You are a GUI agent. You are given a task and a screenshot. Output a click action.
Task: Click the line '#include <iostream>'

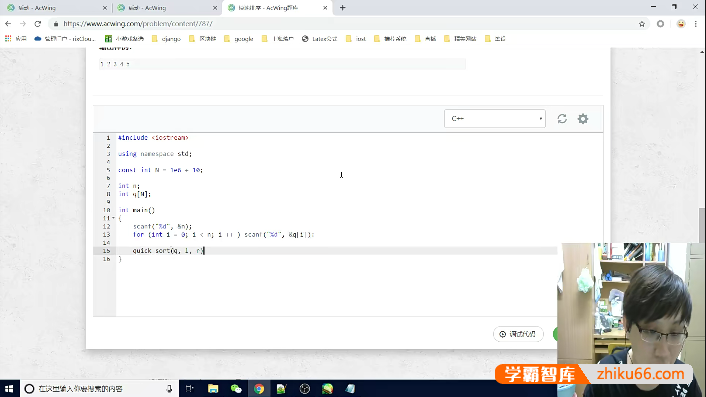click(153, 138)
